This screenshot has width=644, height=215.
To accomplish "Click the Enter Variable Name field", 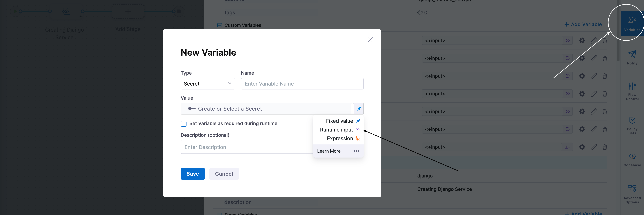I will 302,84.
